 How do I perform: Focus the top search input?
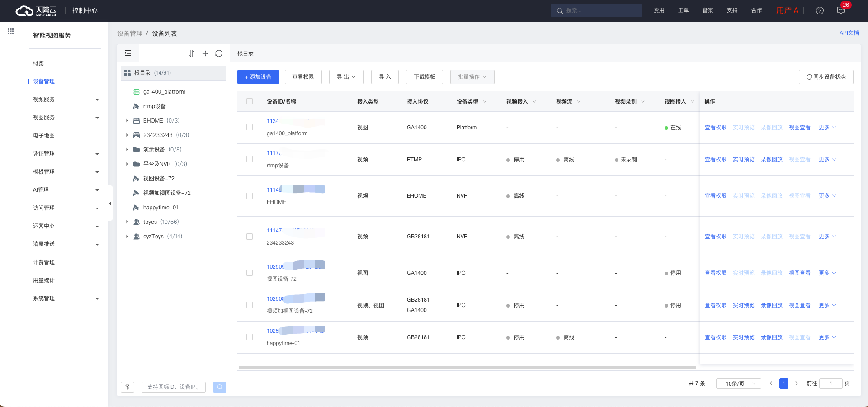[x=596, y=10]
